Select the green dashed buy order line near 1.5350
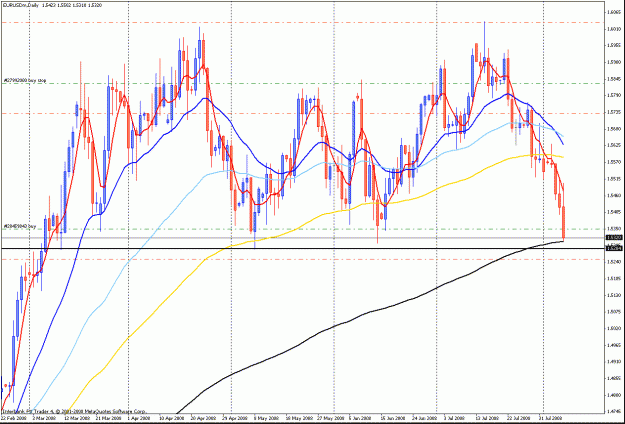625x424 pixels. (x=303, y=229)
